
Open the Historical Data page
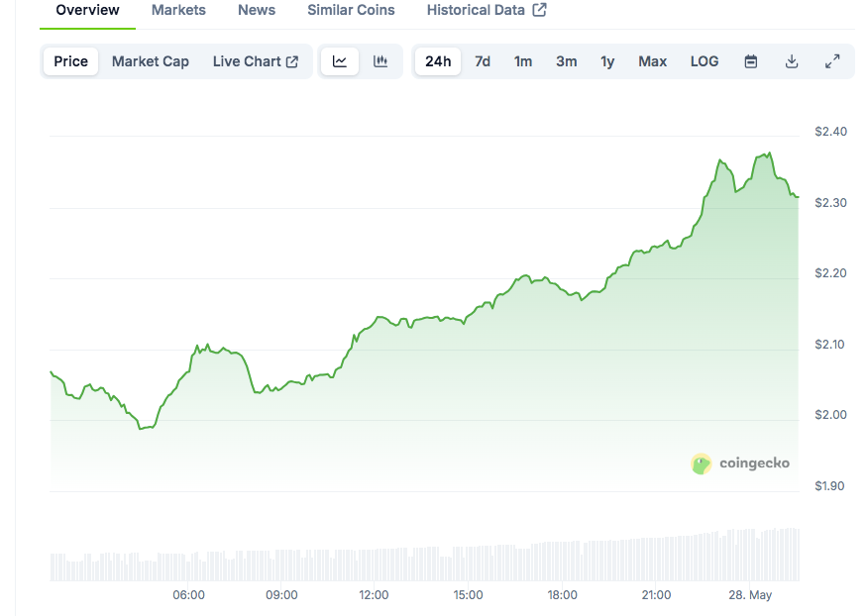[477, 10]
